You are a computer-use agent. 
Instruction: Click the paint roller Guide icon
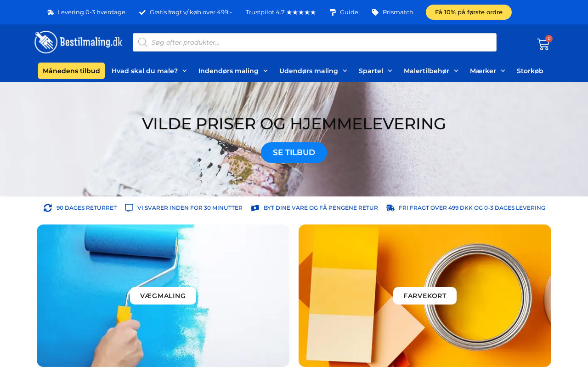pyautogui.click(x=333, y=12)
